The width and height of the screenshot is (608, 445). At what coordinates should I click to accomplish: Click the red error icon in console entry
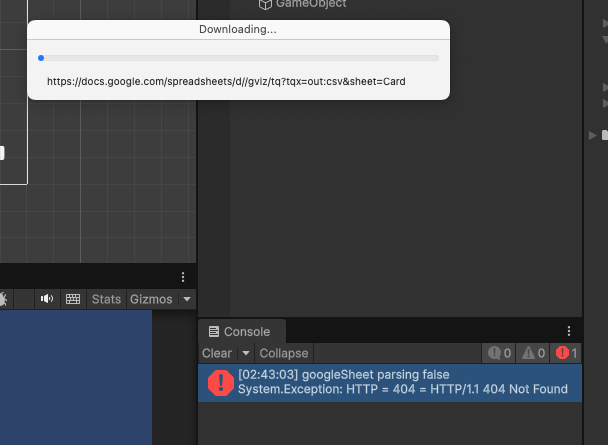[x=221, y=383]
